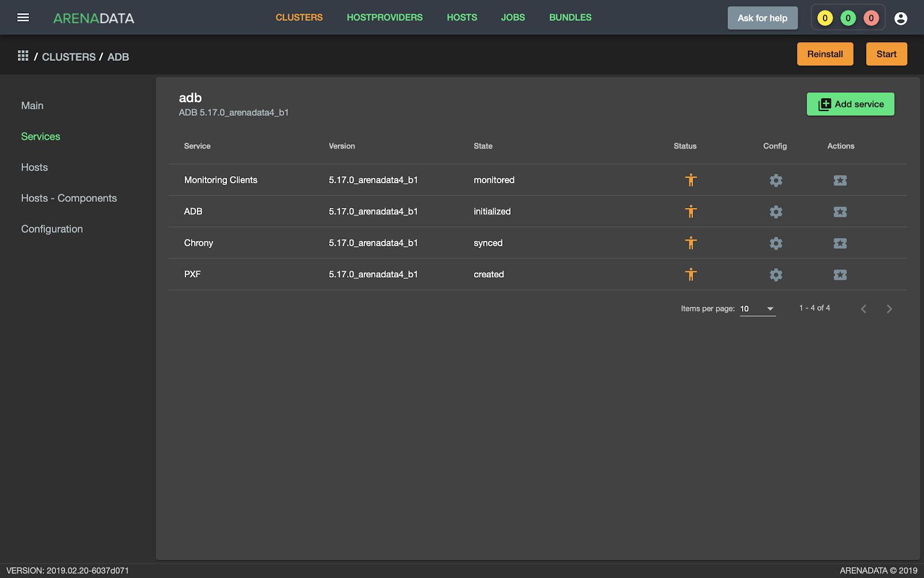Open the hamburger menu in top bar
This screenshot has height=578, width=924.
point(23,17)
